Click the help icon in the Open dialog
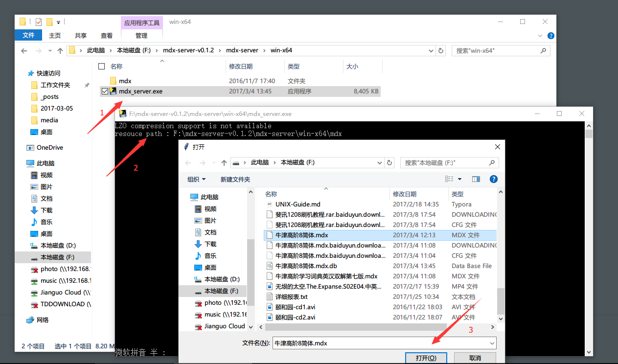618x364 pixels. coord(494,180)
